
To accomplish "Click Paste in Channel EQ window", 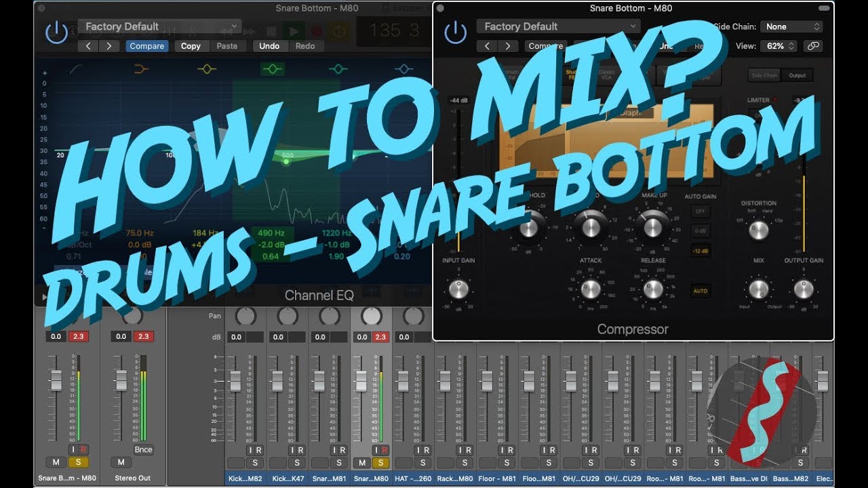I will [227, 46].
